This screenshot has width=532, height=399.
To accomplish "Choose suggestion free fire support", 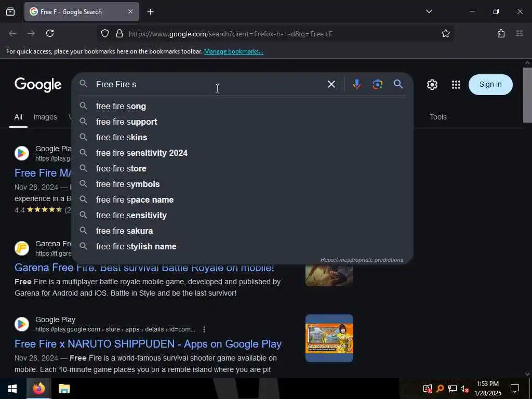I will tap(242, 122).
